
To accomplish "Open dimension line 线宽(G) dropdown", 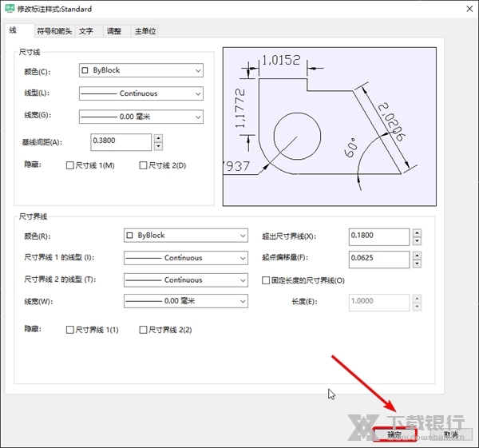I will (141, 117).
